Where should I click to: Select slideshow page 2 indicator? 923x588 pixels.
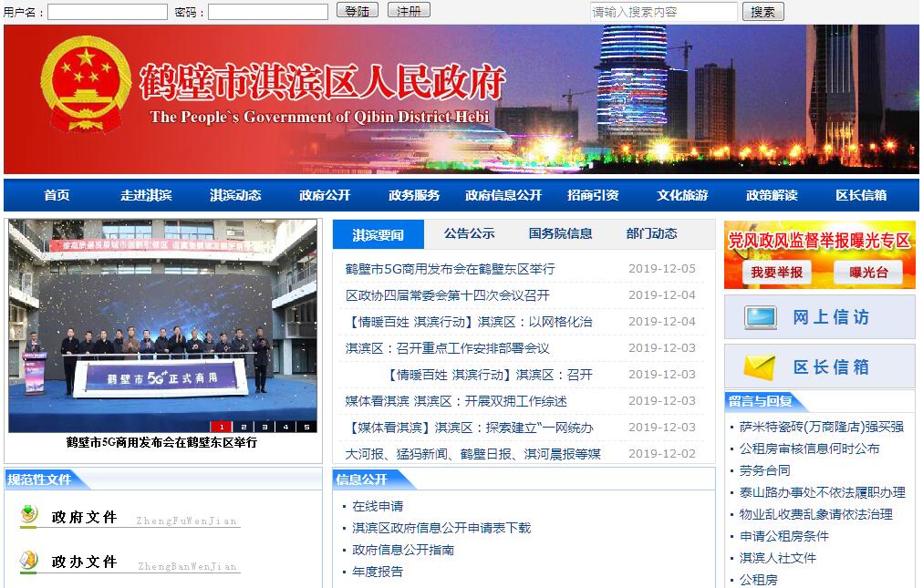point(244,427)
